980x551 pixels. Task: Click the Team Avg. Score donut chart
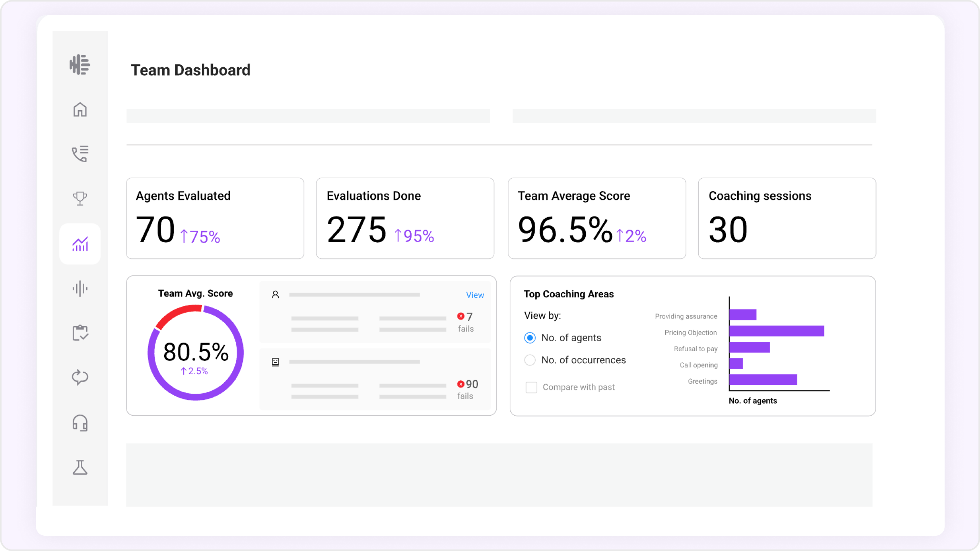[x=196, y=352]
